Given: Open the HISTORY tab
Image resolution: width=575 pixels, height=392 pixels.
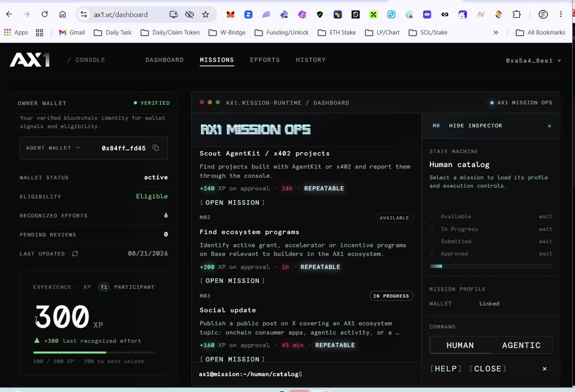Looking at the screenshot, I should [310, 60].
